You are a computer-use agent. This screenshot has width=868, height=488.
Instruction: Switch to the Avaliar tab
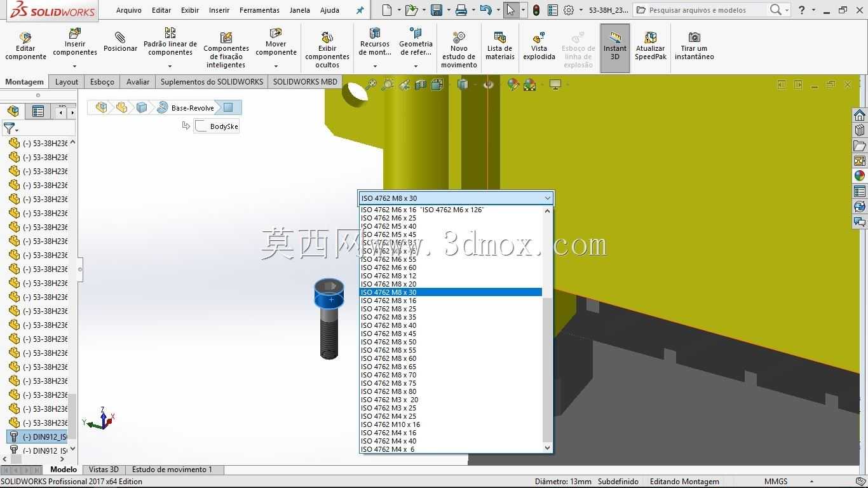pos(138,82)
